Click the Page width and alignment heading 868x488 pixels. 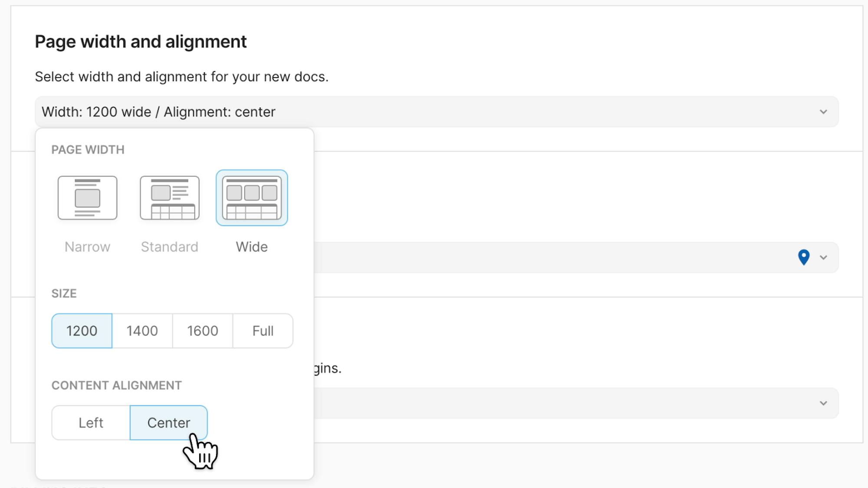(x=141, y=42)
